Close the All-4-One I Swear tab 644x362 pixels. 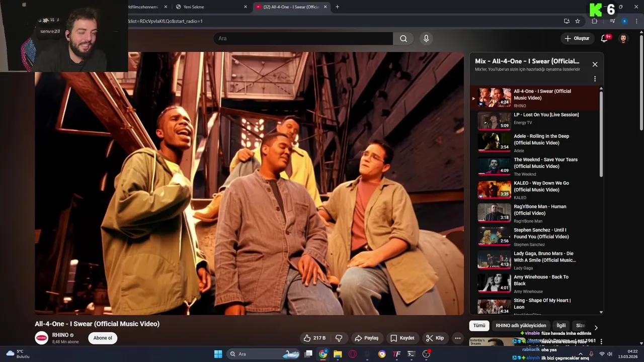click(325, 7)
